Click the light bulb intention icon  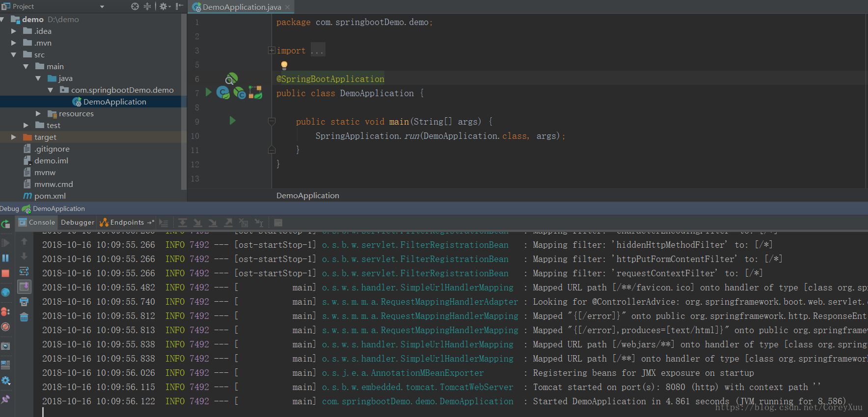[284, 65]
